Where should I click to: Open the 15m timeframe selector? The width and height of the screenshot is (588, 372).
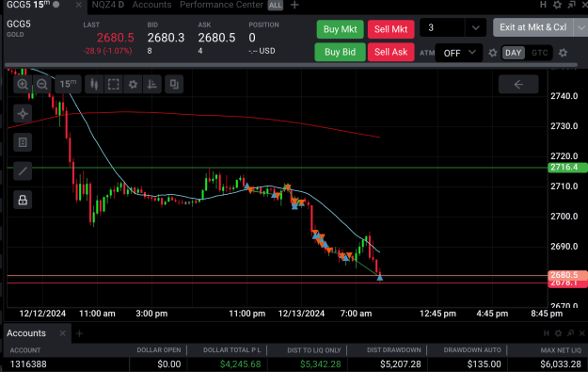coord(68,84)
